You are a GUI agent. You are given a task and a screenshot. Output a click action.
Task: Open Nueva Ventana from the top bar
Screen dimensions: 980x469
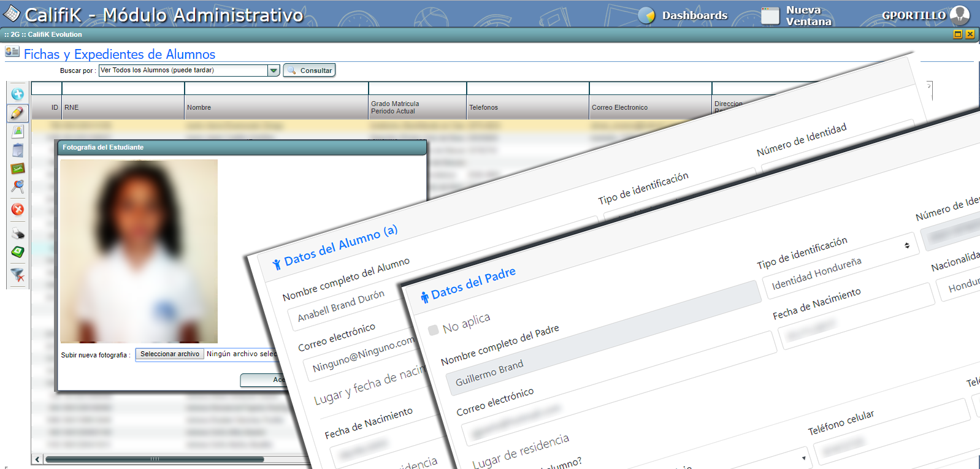click(x=809, y=16)
